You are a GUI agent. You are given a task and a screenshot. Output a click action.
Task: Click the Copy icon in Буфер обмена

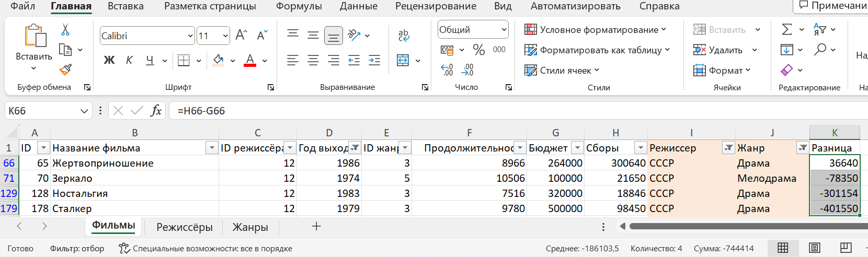tap(65, 50)
